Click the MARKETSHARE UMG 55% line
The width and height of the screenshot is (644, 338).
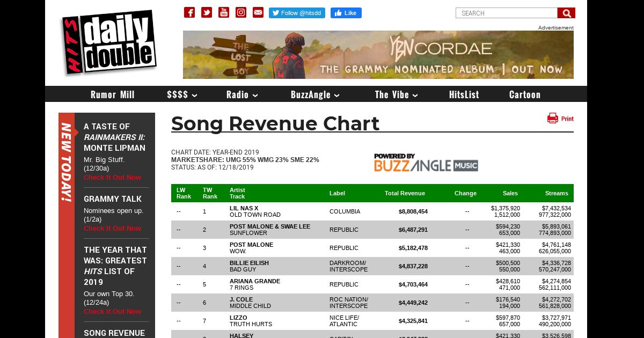click(x=245, y=160)
